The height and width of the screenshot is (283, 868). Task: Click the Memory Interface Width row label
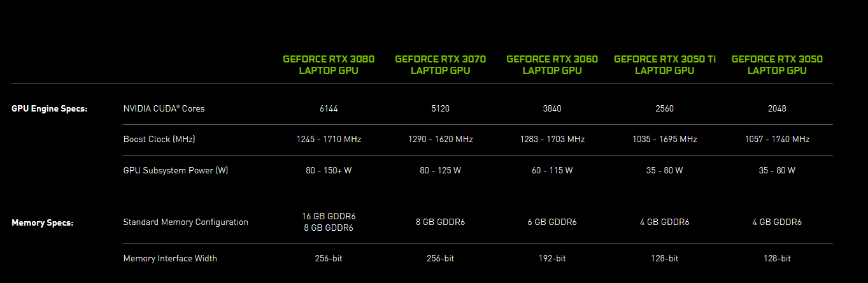pyautogui.click(x=170, y=258)
